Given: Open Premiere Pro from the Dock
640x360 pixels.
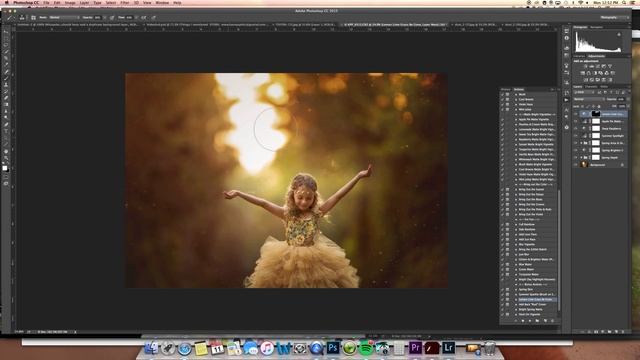Looking at the screenshot, I should (415, 348).
